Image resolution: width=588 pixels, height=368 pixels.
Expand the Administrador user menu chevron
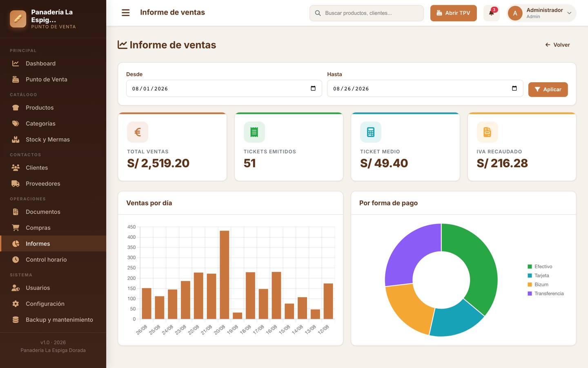click(x=569, y=13)
